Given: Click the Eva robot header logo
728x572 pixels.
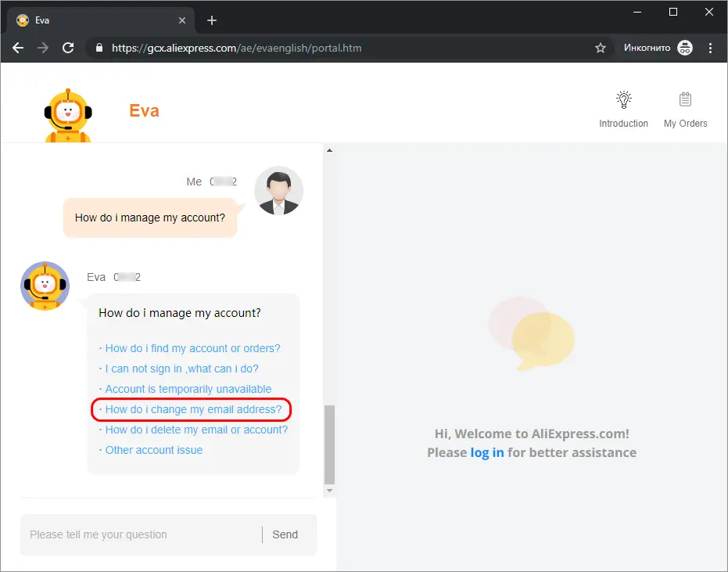Looking at the screenshot, I should click(68, 115).
